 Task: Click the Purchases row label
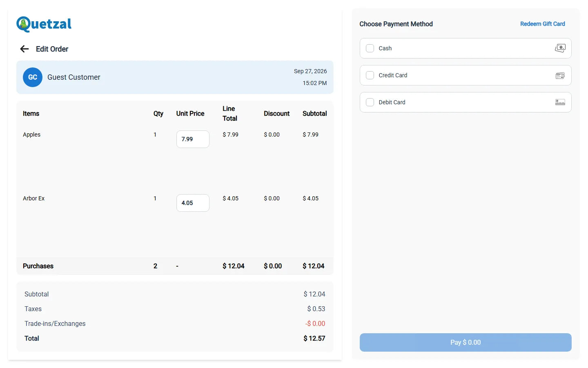click(x=38, y=266)
